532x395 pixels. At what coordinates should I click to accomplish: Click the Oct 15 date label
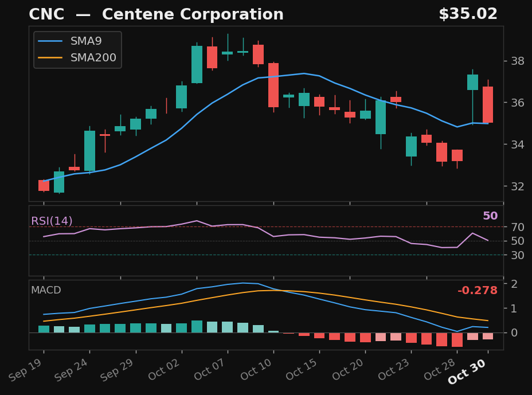(302, 369)
